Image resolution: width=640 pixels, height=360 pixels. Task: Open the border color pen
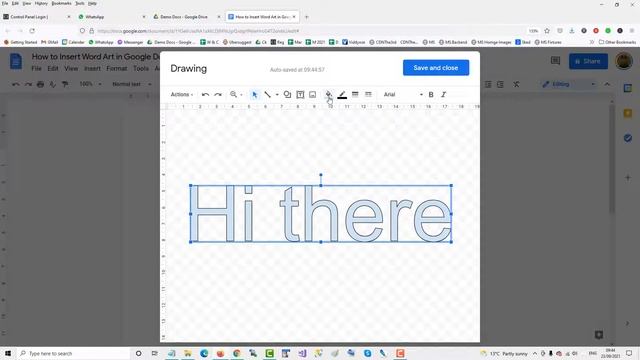click(x=342, y=94)
